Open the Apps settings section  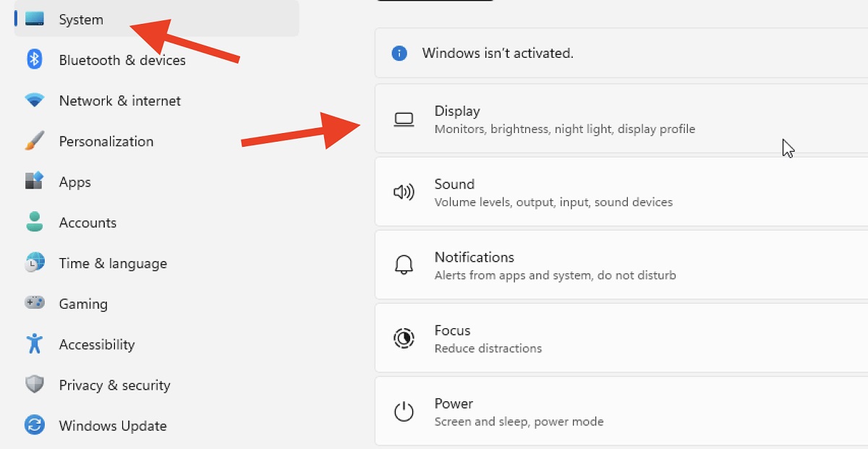point(75,181)
